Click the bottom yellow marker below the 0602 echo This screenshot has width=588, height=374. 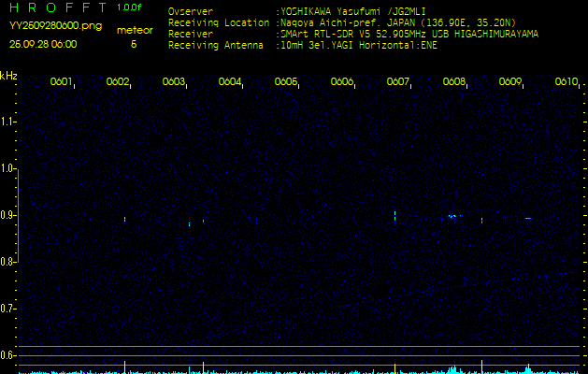point(125,367)
